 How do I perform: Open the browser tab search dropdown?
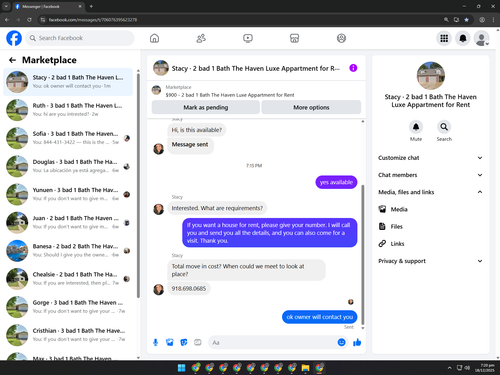coord(6,6)
